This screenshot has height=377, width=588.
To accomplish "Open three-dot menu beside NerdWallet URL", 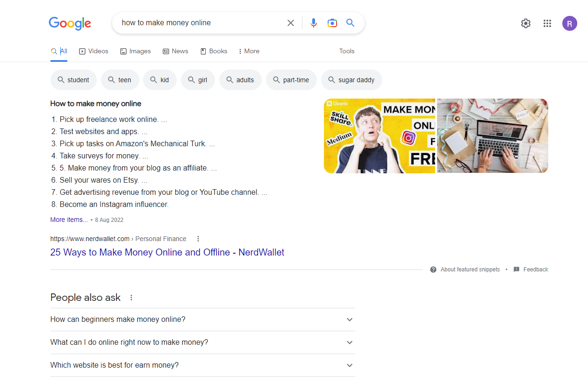I will click(198, 239).
